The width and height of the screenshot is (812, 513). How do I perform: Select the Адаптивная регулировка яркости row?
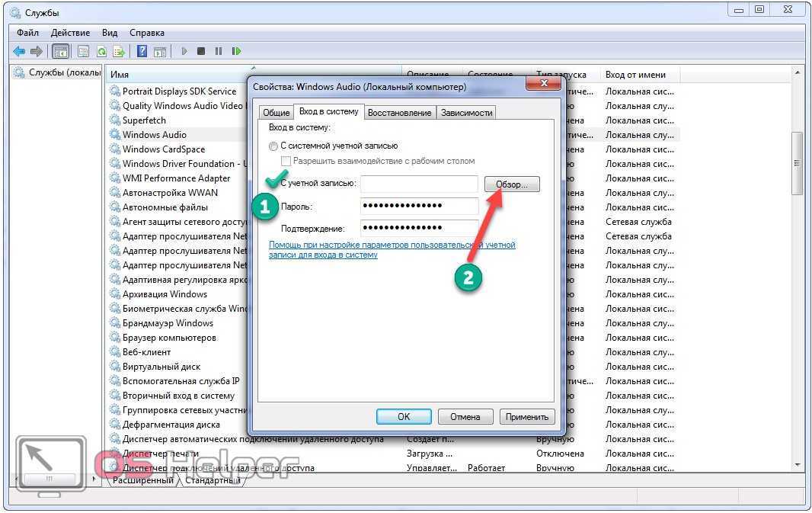tap(176, 280)
